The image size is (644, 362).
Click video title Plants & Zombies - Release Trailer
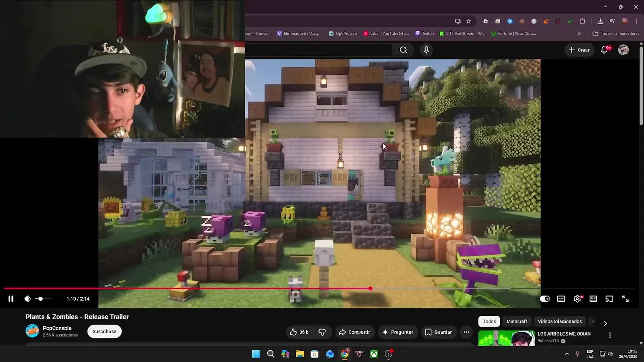[77, 317]
